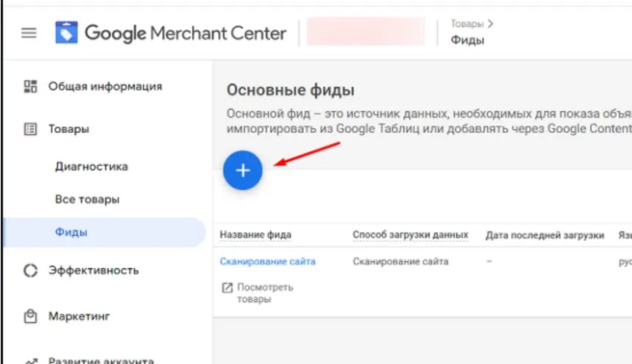Open Все товары submenu item
632x364 pixels.
pyautogui.click(x=87, y=200)
